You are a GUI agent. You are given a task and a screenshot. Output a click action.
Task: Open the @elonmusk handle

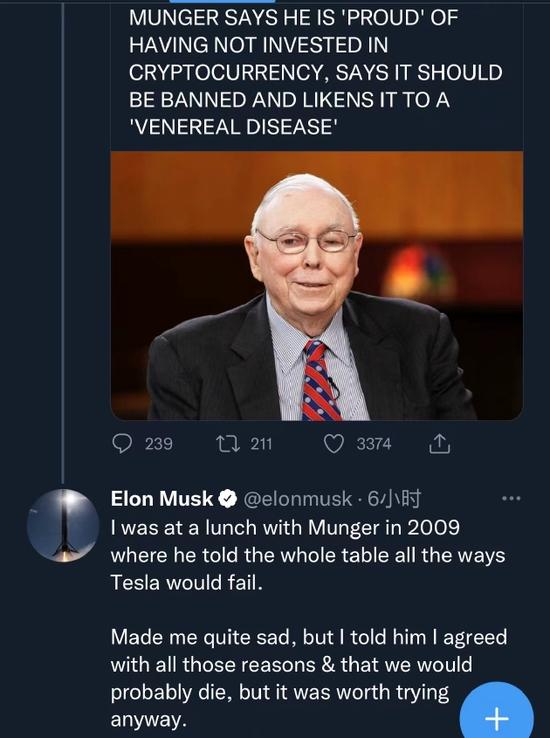[297, 499]
